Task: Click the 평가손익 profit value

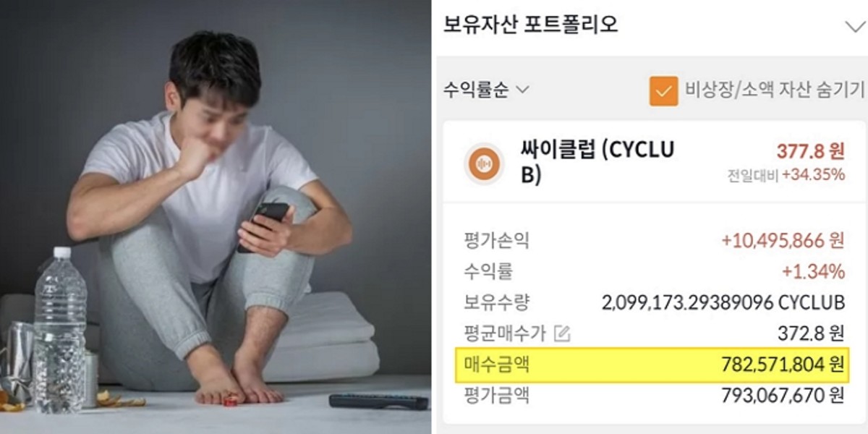Action: coord(783,241)
